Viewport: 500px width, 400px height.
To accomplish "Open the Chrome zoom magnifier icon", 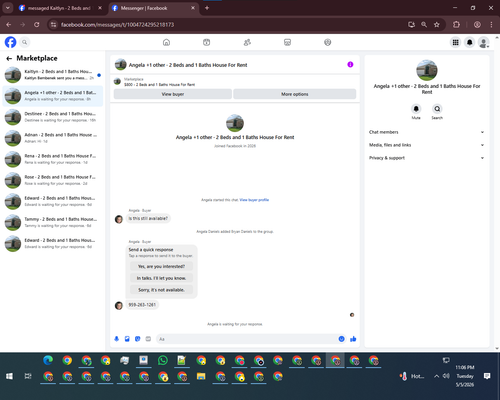I will [x=424, y=25].
